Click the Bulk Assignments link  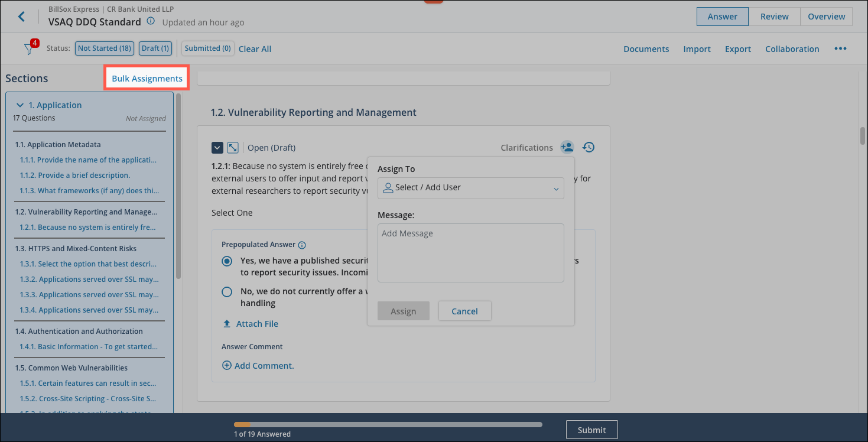(x=147, y=79)
